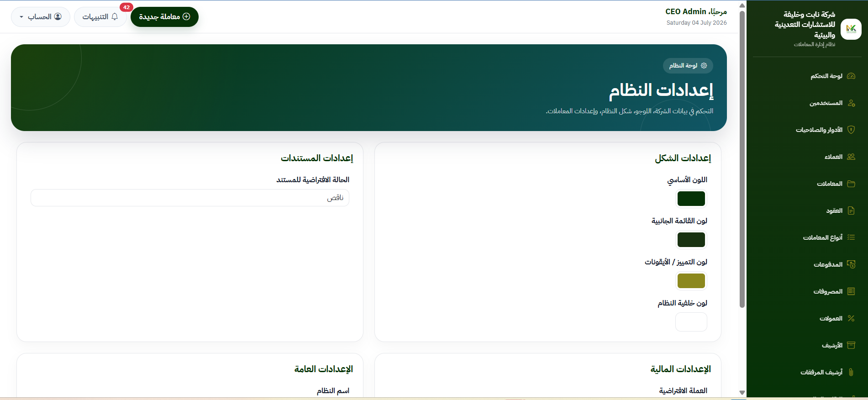Click معاملة جديدة new transaction button
868x400 pixels.
click(164, 17)
